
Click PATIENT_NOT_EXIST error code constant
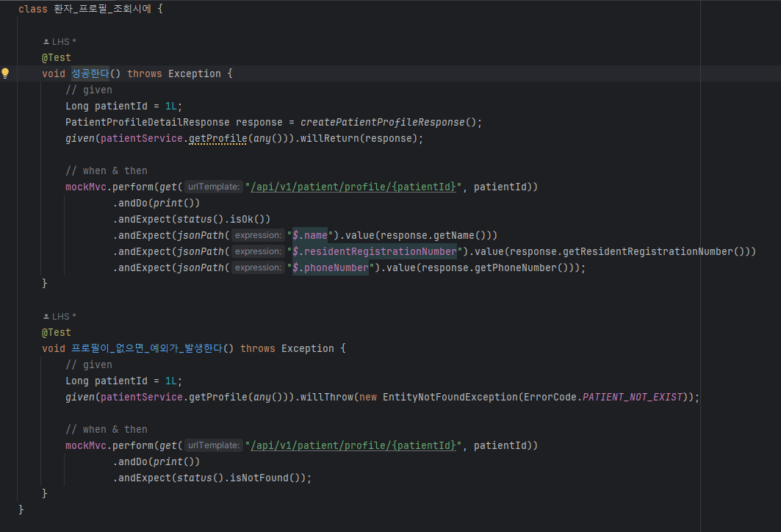coord(633,398)
